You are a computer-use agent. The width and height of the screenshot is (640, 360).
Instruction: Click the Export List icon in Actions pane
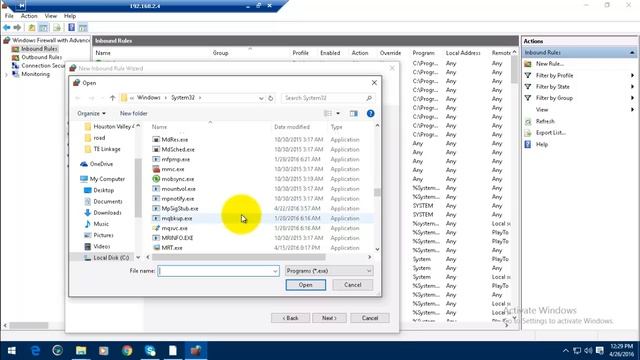[x=528, y=133]
